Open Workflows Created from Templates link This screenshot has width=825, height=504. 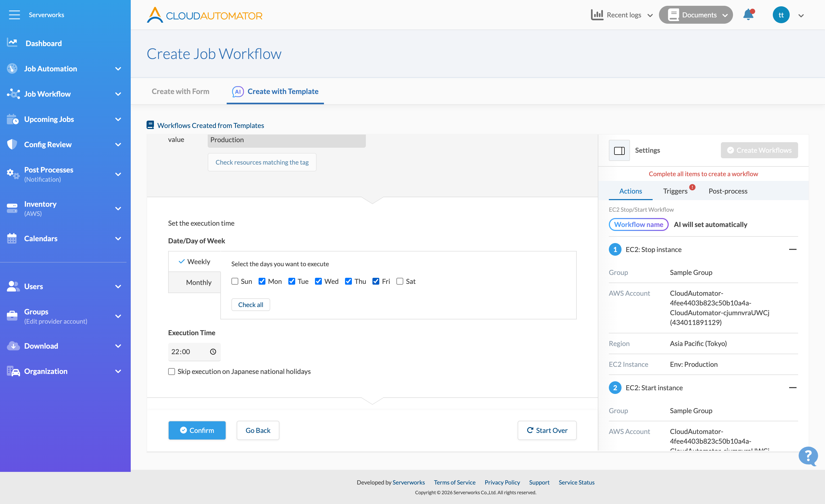click(211, 125)
